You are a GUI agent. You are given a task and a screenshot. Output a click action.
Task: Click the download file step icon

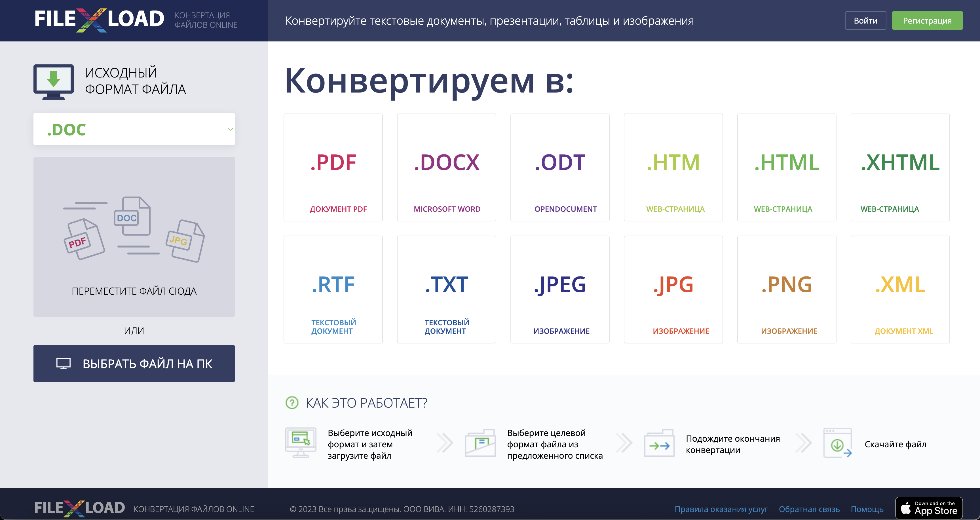837,443
